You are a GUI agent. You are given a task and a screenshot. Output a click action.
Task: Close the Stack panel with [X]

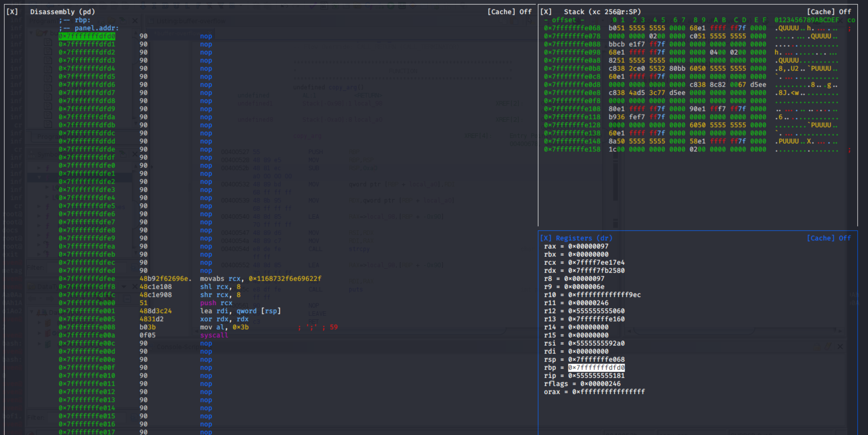pos(546,12)
